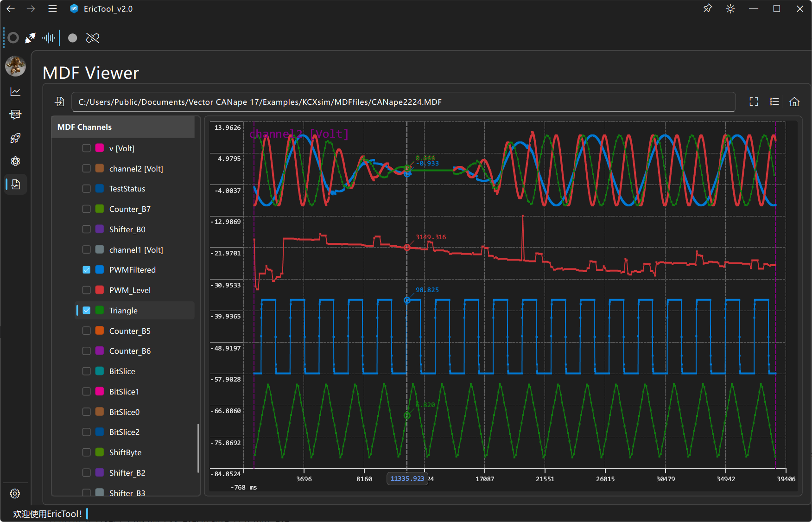Click the plug connect icon
Viewport: 812px width, 522px height.
31,38
